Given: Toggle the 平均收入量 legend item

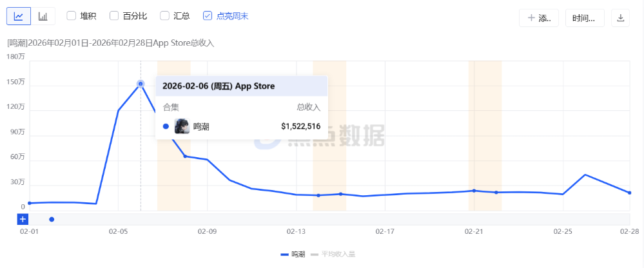Looking at the screenshot, I should [333, 254].
